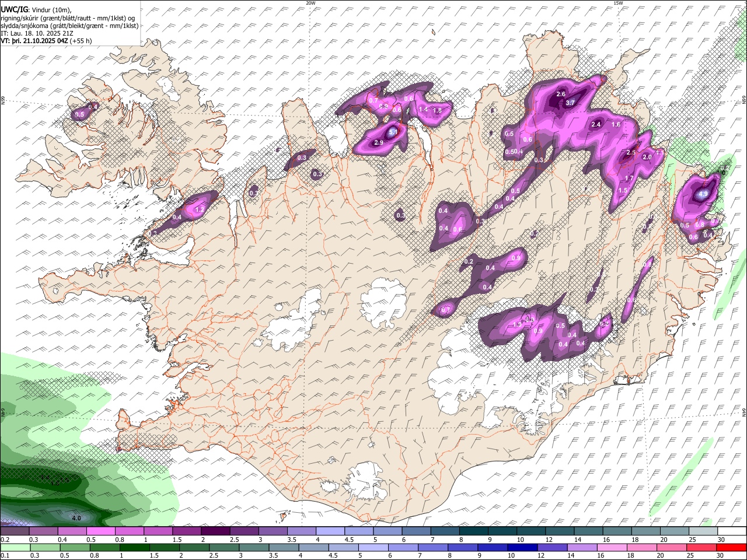Click the 4.0 rain value in the southwest sea

76,518
